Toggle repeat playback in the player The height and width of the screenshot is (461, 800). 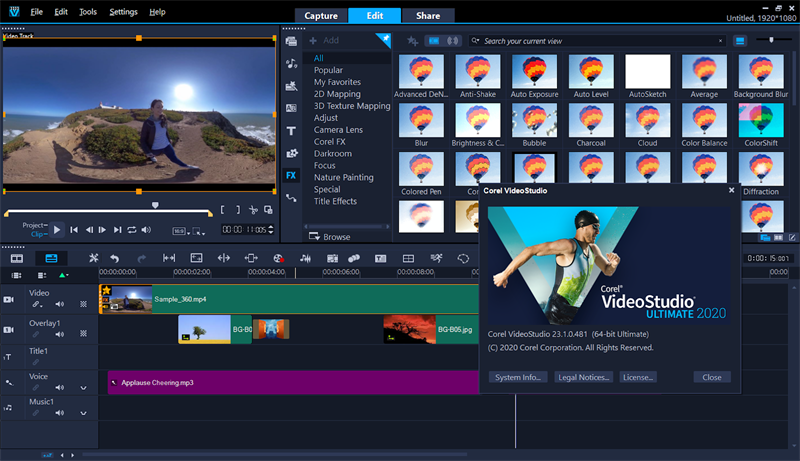tap(132, 230)
